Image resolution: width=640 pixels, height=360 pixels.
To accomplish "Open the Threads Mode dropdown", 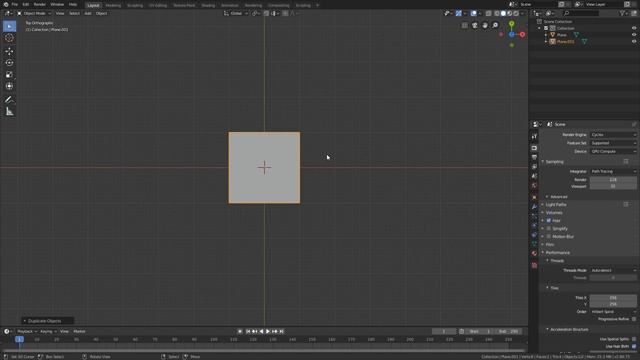I will tap(613, 270).
